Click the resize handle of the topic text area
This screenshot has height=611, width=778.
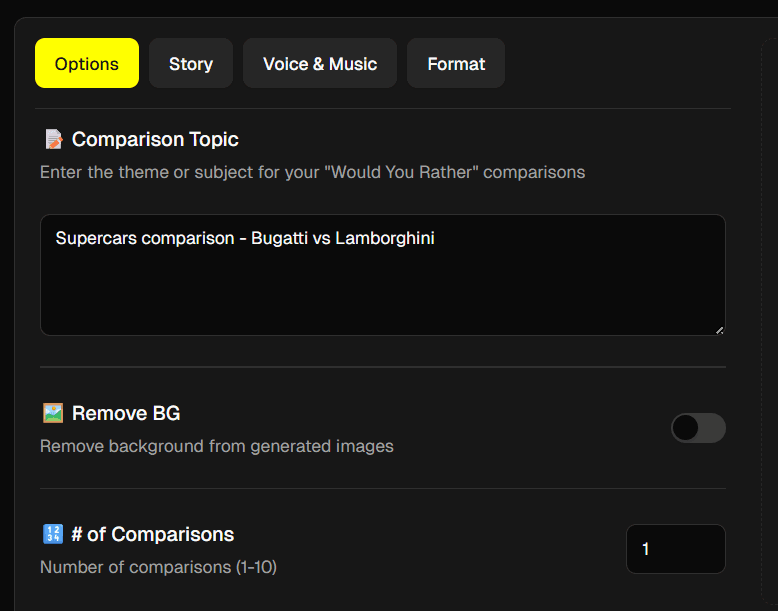719,329
